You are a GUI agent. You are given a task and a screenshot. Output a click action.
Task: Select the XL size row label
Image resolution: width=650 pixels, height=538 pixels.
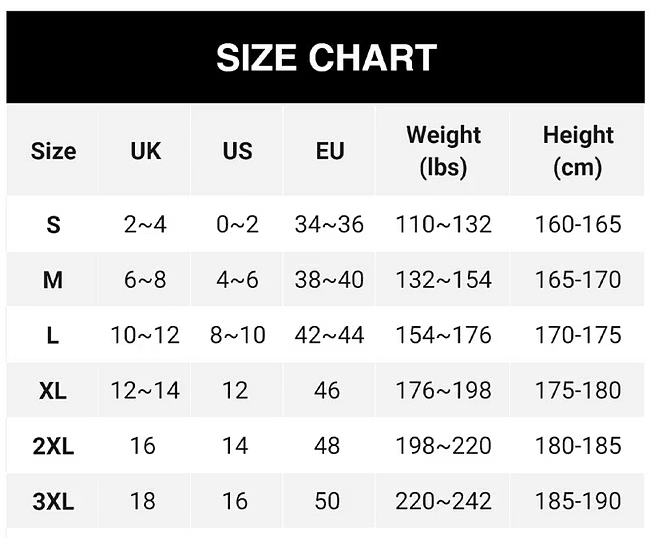(53, 390)
